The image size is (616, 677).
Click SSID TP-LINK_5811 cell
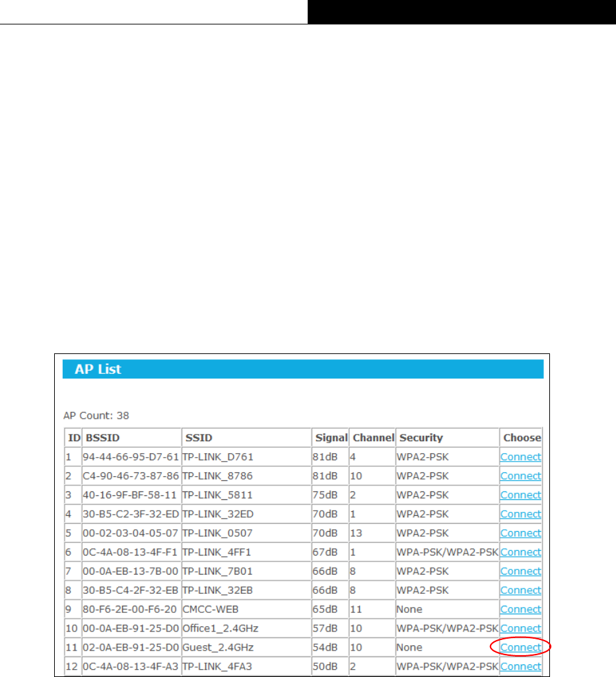point(246,495)
